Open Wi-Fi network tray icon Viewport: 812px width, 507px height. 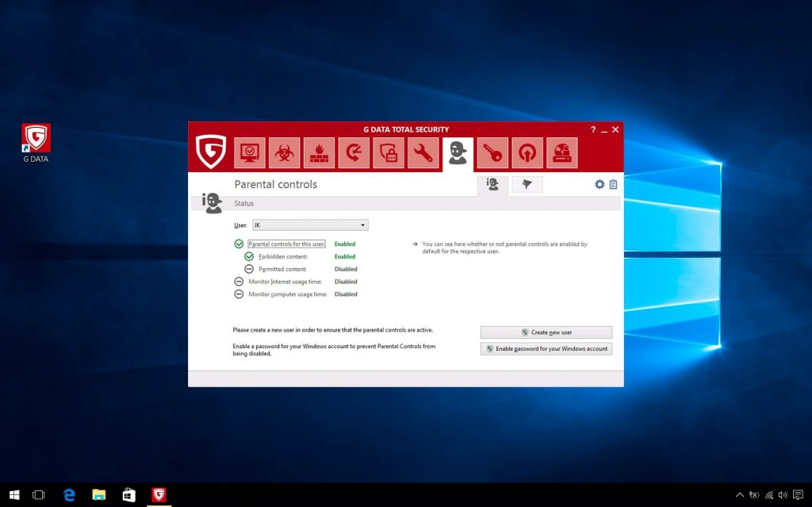pos(769,495)
